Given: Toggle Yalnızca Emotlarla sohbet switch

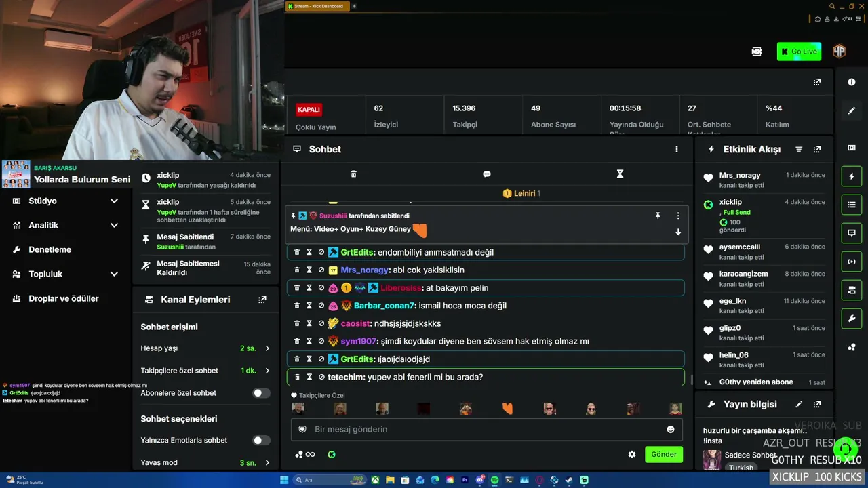Looking at the screenshot, I should pyautogui.click(x=261, y=441).
